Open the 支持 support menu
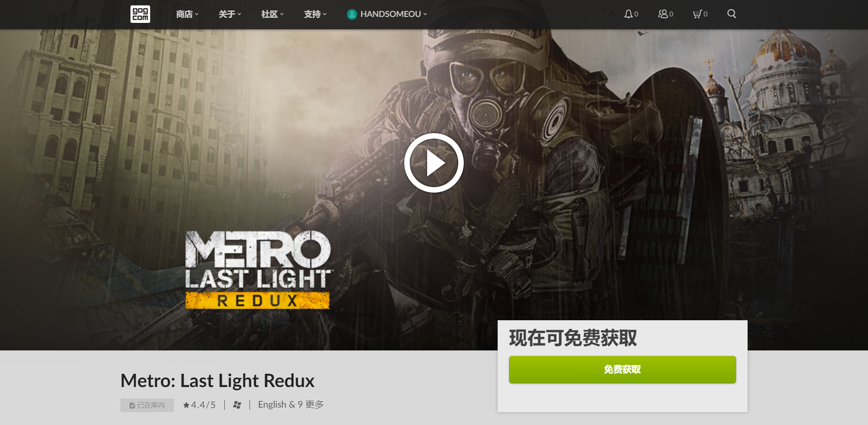868x425 pixels. click(315, 14)
